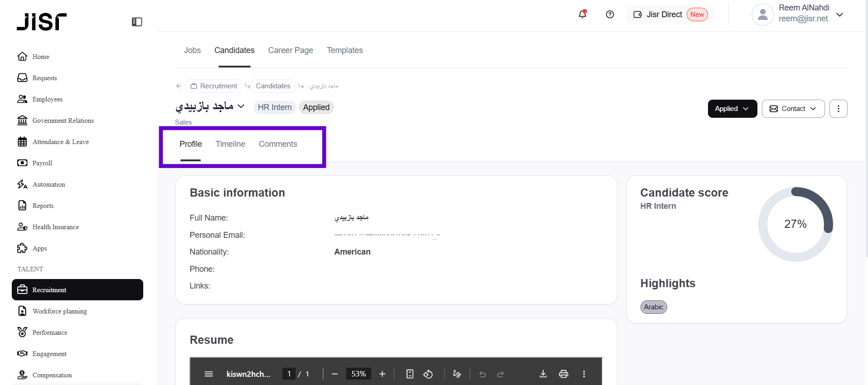Rotate the PDF counterclockwise
Viewport: 868px width, 385px height.
pyautogui.click(x=428, y=374)
